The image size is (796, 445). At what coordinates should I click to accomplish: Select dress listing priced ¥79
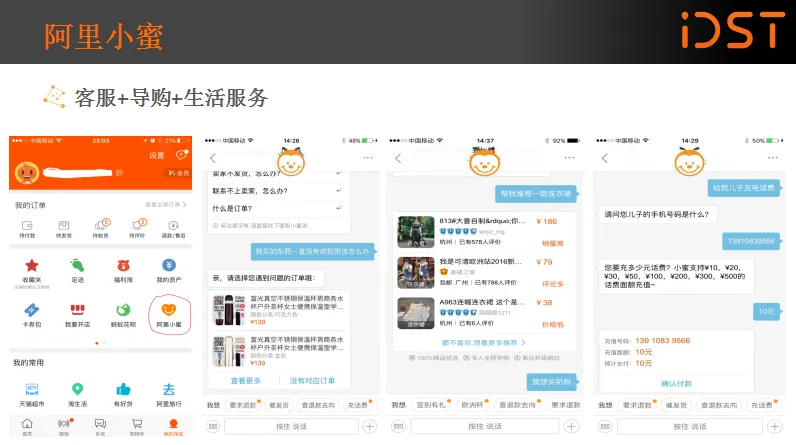484,272
